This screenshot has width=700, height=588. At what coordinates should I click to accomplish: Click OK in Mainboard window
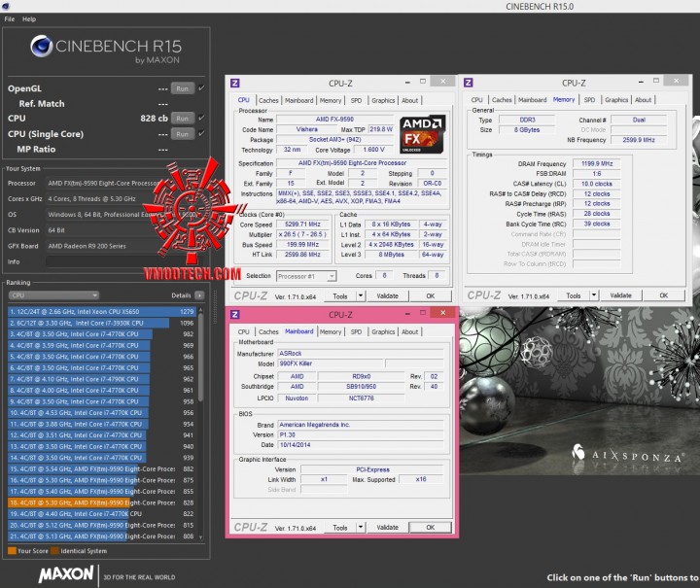pos(430,528)
